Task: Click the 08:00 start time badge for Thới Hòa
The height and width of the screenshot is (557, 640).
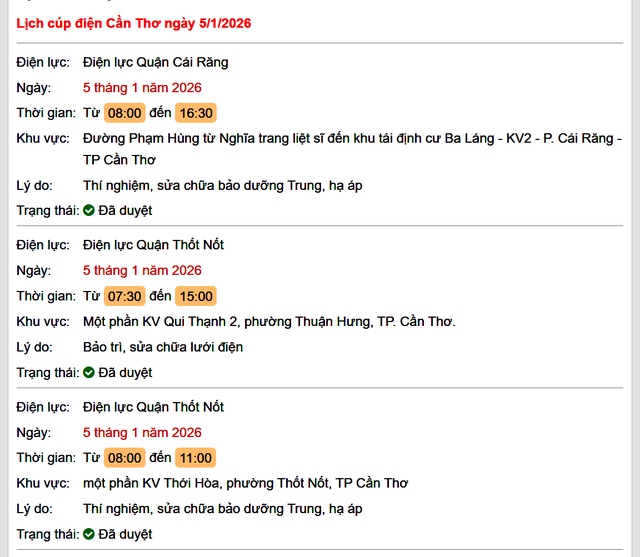Action: pos(125,458)
